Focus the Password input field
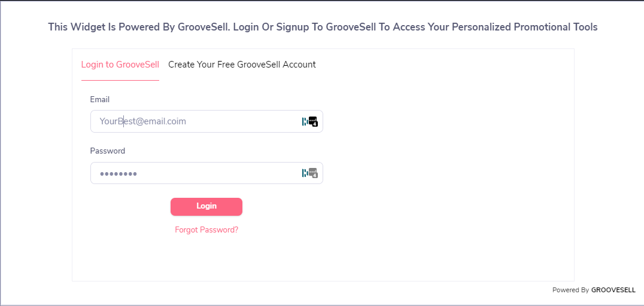 (x=206, y=173)
